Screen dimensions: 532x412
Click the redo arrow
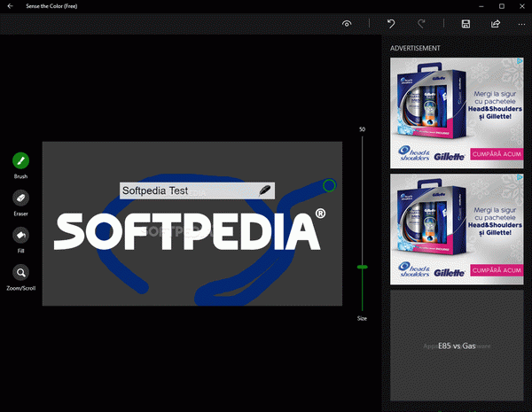[x=422, y=24]
